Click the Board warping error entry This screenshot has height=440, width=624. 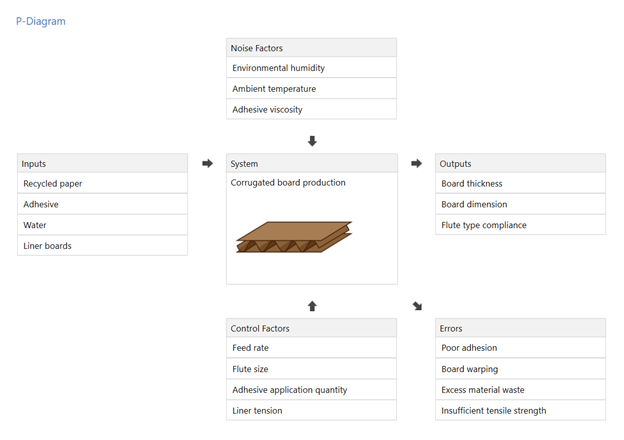pos(520,369)
